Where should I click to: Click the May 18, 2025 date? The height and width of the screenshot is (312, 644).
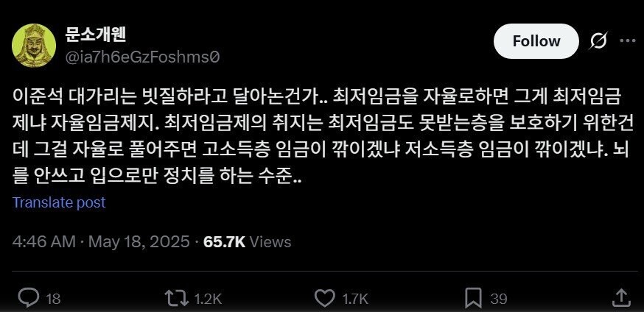coord(139,242)
